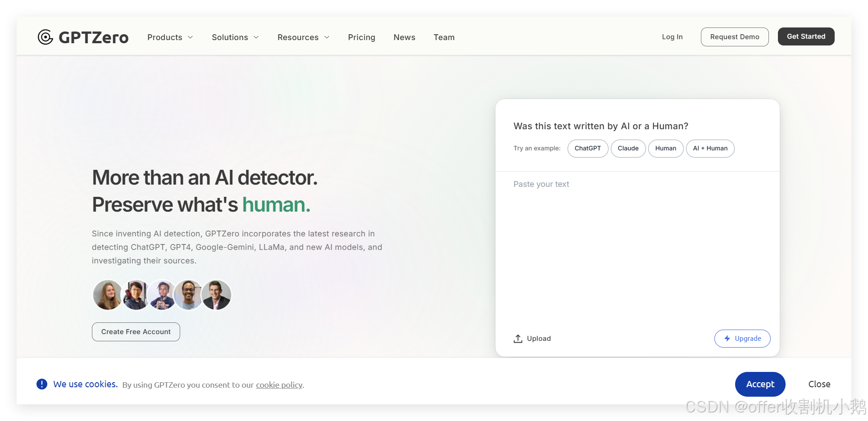Open the Team page

tap(444, 37)
